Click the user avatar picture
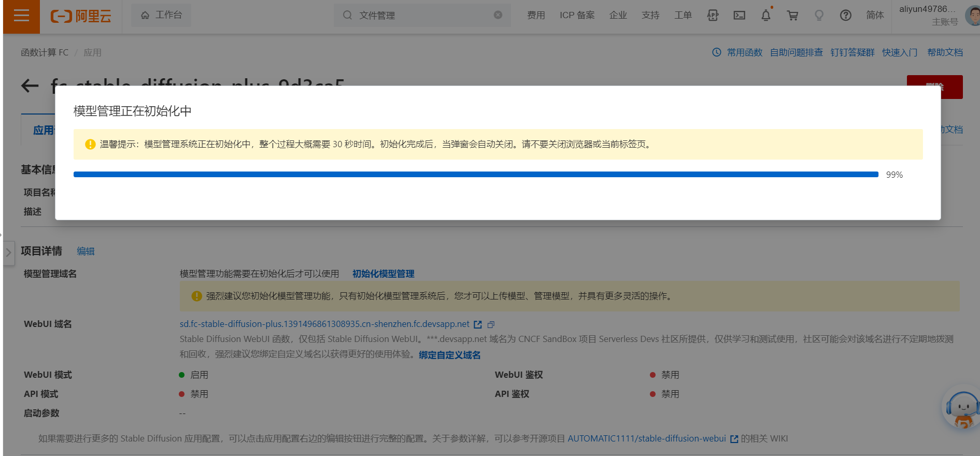The height and width of the screenshot is (456, 980). 973,16
